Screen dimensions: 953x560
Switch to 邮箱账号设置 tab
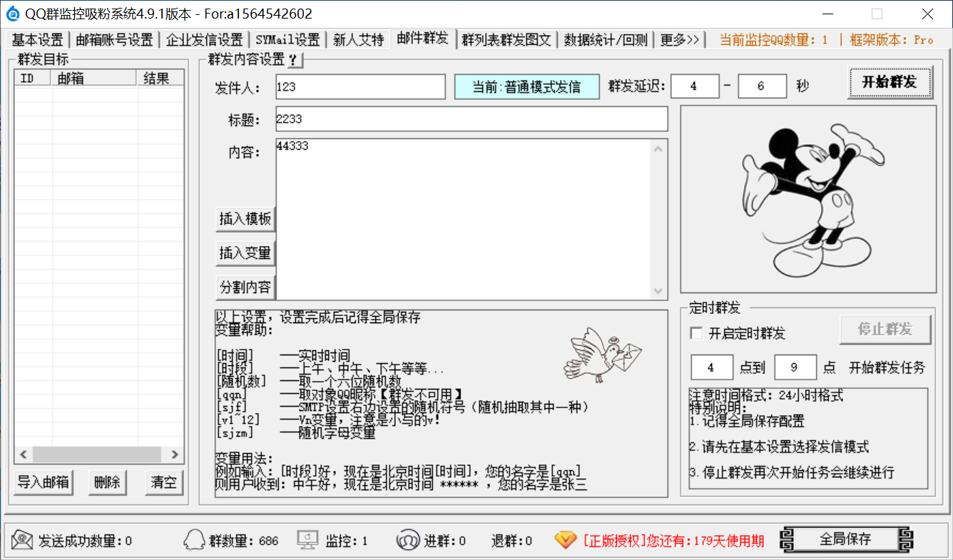coord(115,40)
